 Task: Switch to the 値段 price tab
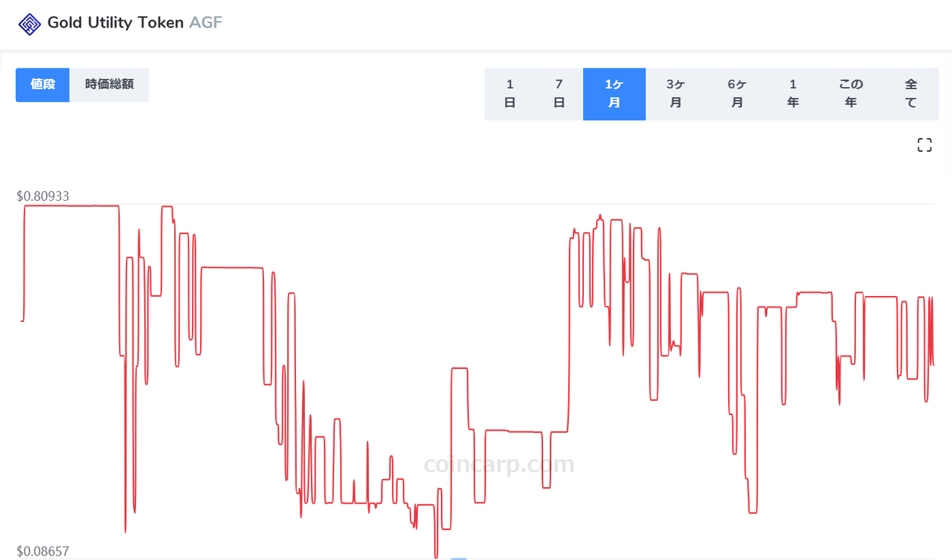pyautogui.click(x=42, y=85)
